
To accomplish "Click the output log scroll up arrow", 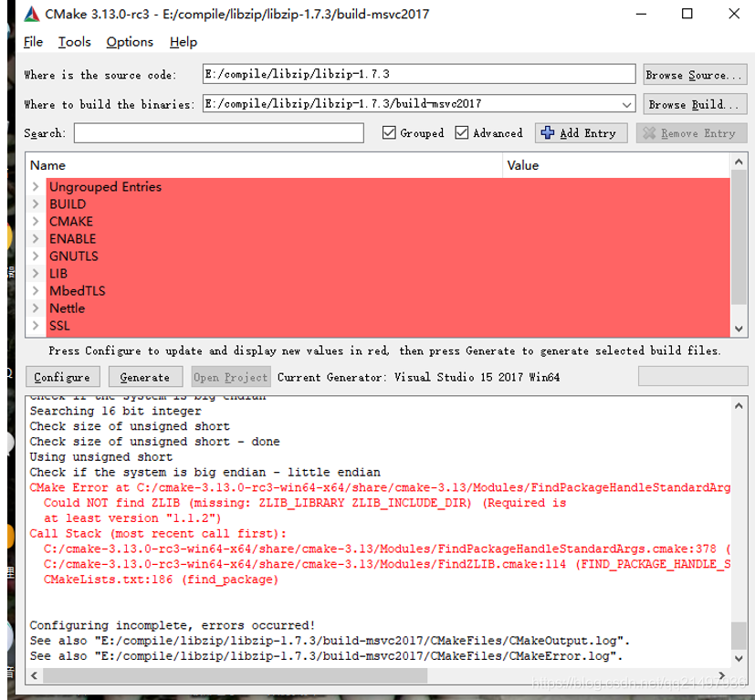I will tap(739, 406).
